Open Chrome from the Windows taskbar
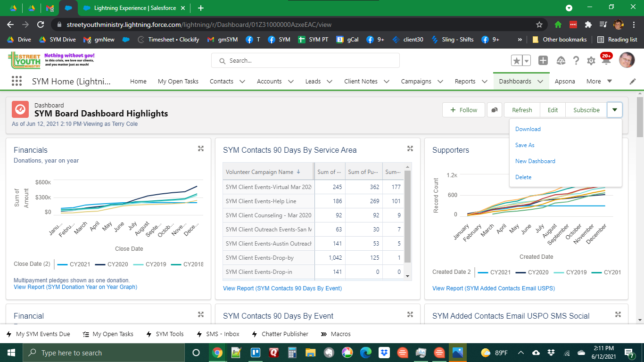Image resolution: width=644 pixels, height=362 pixels. (217, 353)
